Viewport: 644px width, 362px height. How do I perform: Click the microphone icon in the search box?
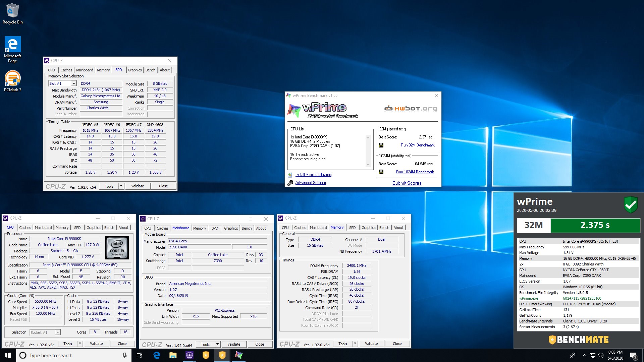[124, 355]
